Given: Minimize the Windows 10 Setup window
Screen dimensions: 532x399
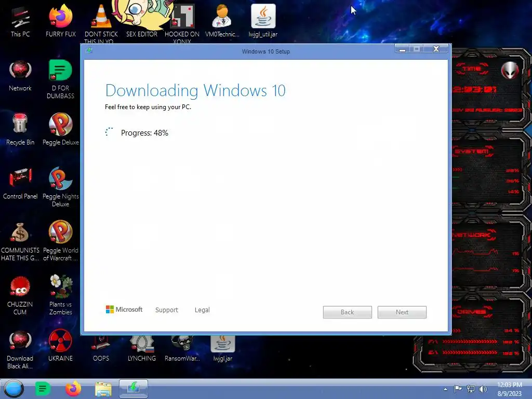Looking at the screenshot, I should [x=403, y=49].
